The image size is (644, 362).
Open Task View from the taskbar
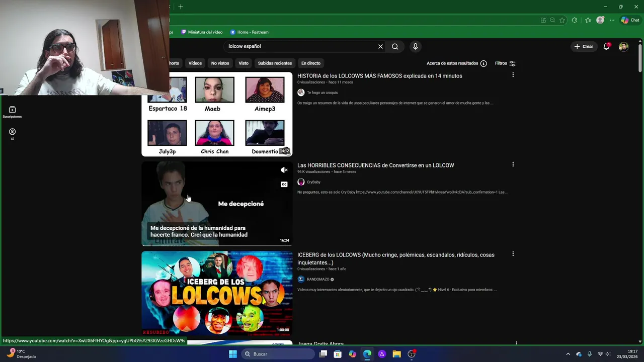pos(323,354)
